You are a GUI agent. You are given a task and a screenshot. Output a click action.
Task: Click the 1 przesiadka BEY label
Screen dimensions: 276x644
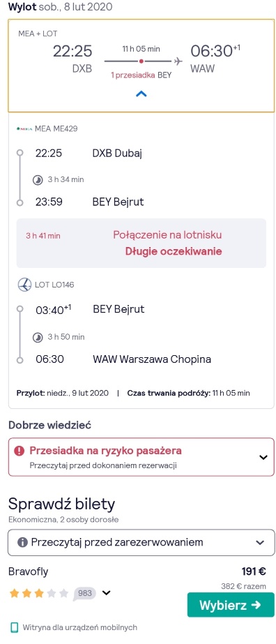point(141,75)
